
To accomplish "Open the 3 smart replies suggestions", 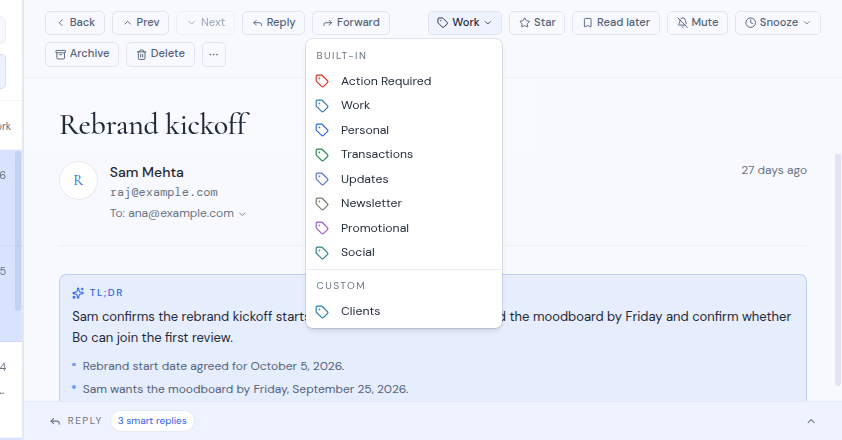I will click(153, 421).
